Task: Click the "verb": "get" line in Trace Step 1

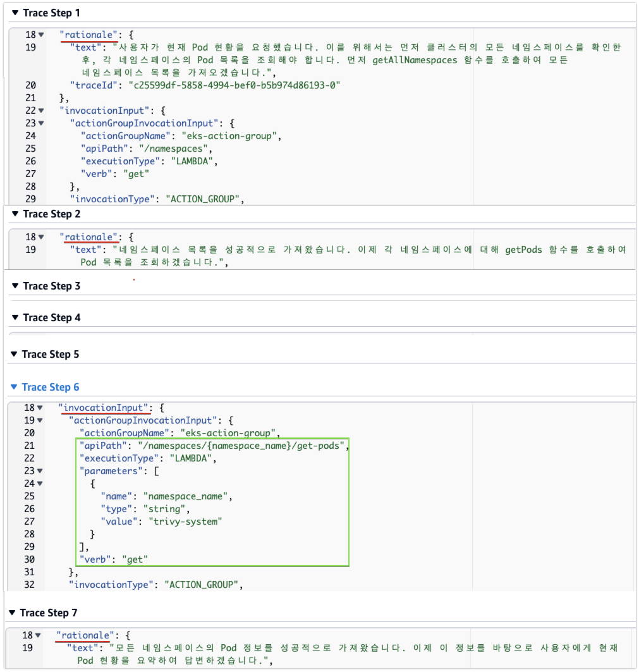Action: (115, 174)
